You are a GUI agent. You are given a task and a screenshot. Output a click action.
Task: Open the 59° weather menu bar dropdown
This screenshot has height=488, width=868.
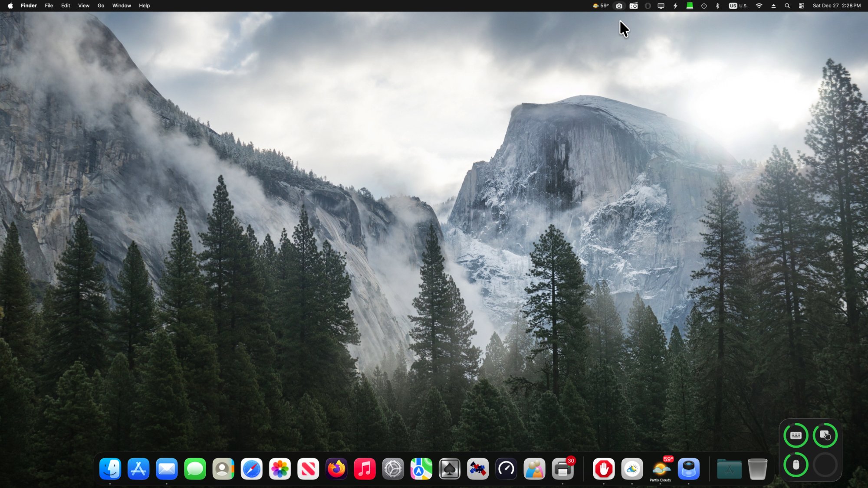point(601,6)
